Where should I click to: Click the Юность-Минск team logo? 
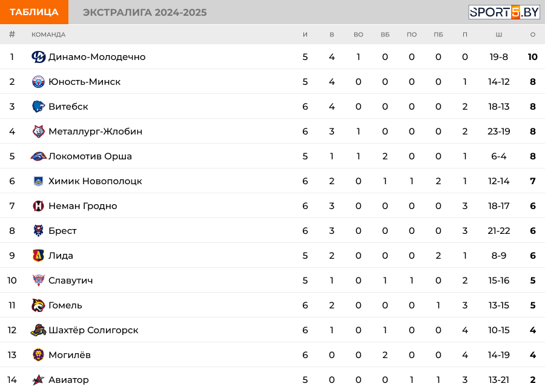tap(39, 82)
